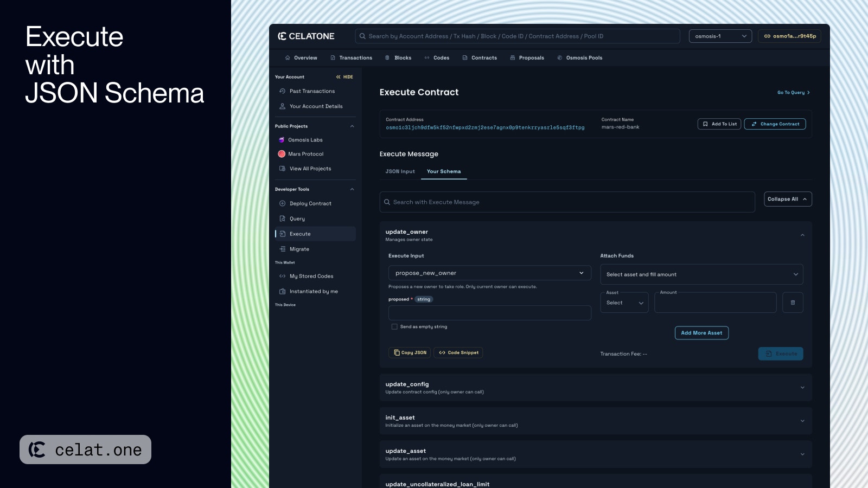Click the View All Projects icon
Screen dimensions: 868x488
point(282,169)
